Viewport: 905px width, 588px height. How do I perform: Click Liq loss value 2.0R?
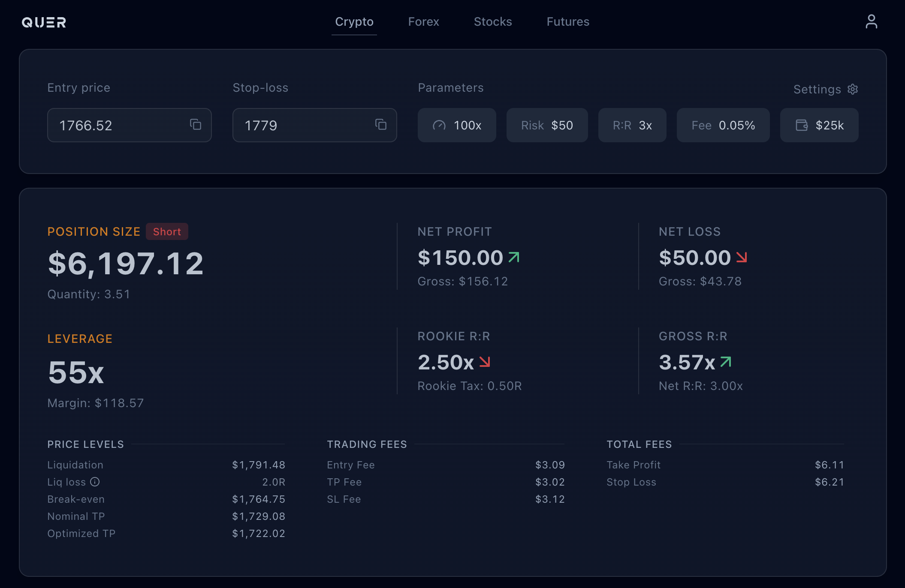pyautogui.click(x=274, y=482)
